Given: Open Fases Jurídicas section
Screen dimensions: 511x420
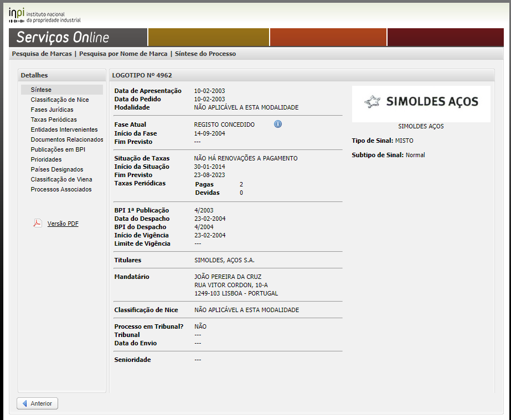Looking at the screenshot, I should coord(52,110).
